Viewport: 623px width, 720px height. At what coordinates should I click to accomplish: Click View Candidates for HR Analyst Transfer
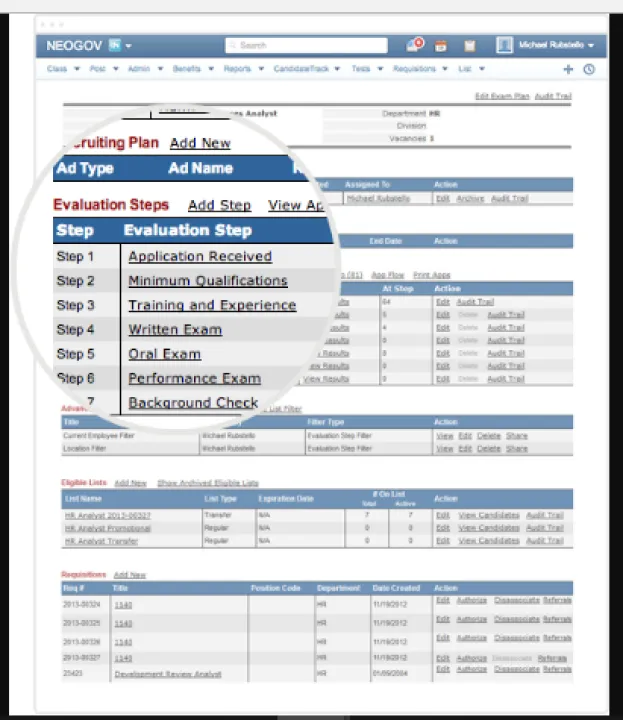click(489, 541)
